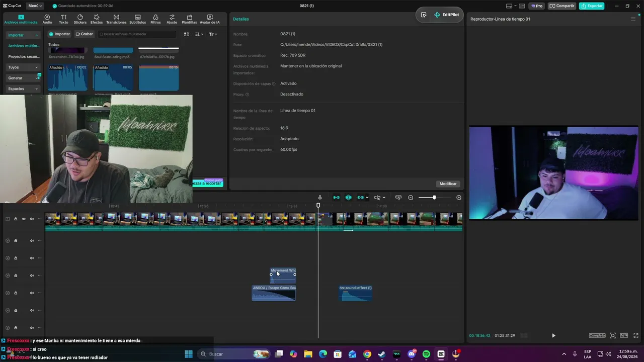The width and height of the screenshot is (644, 362).
Task: Play the timeline preview
Action: (553, 335)
